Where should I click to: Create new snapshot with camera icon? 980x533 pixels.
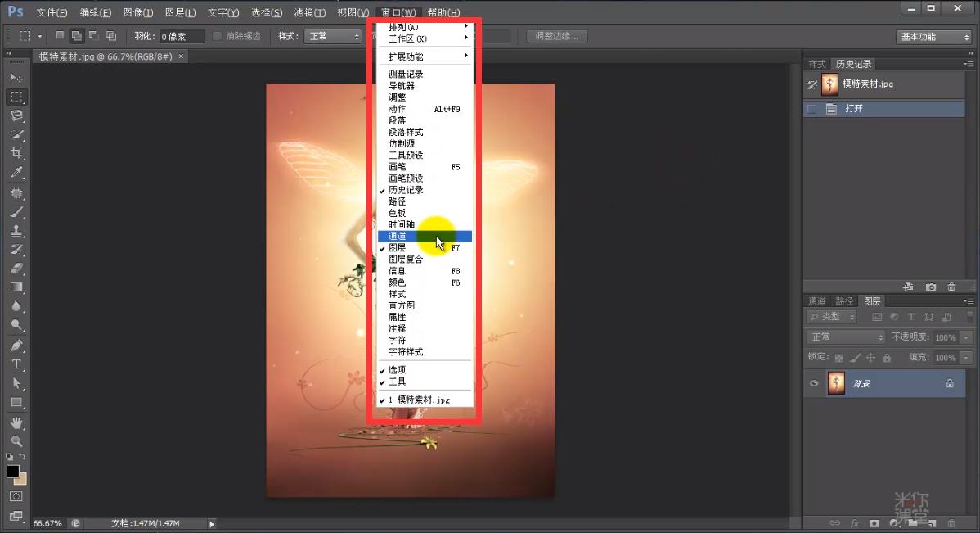tap(931, 287)
